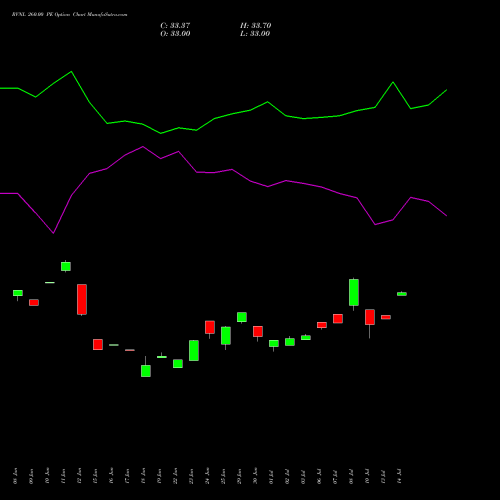Image resolution: width=500 pixels, height=500 pixels.
Task: Click the close value 'C: 33.37'
Action: pyautogui.click(x=175, y=26)
